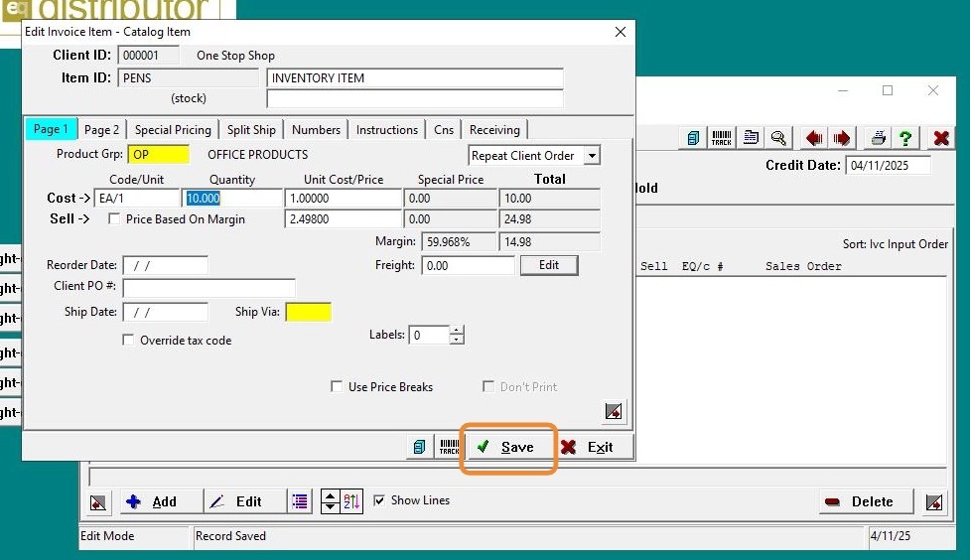Click the yellow Product Grp field
This screenshot has width=970, height=560.
(159, 154)
